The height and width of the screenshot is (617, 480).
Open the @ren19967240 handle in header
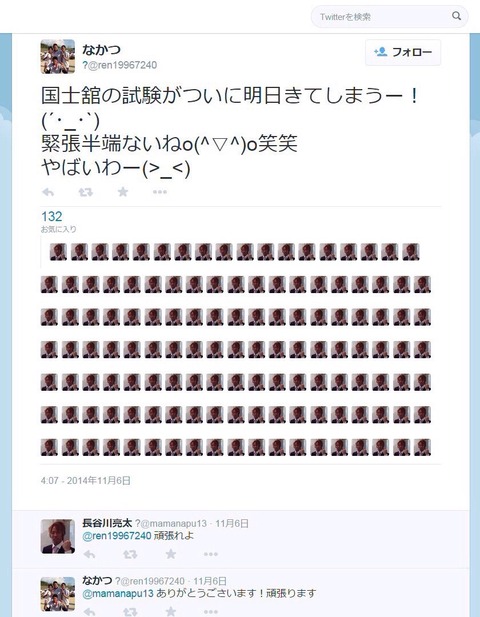coord(120,65)
